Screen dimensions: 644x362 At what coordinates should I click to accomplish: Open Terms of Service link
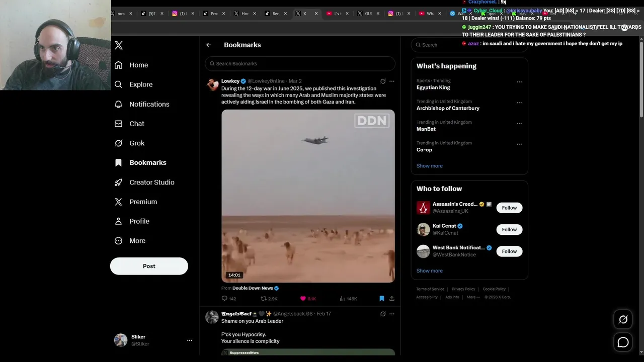pyautogui.click(x=430, y=289)
